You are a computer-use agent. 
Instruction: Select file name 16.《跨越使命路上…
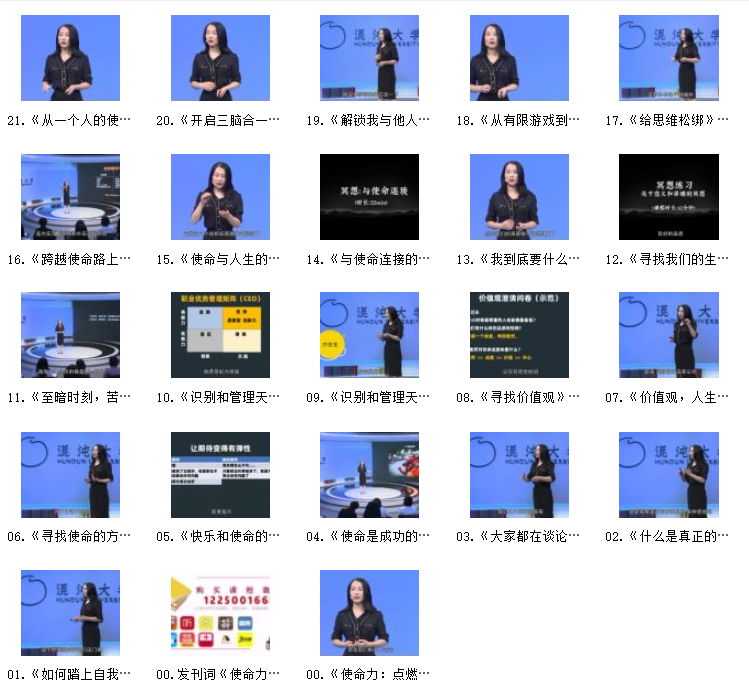(x=69, y=259)
